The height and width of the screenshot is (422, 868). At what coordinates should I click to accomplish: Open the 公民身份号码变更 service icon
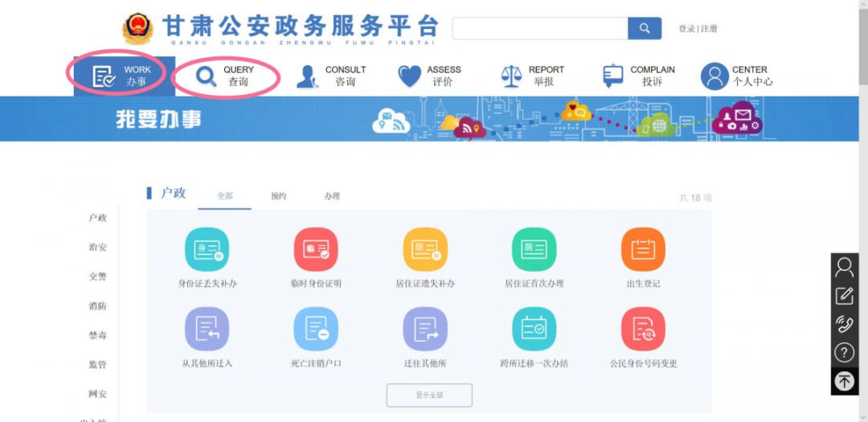coord(643,329)
